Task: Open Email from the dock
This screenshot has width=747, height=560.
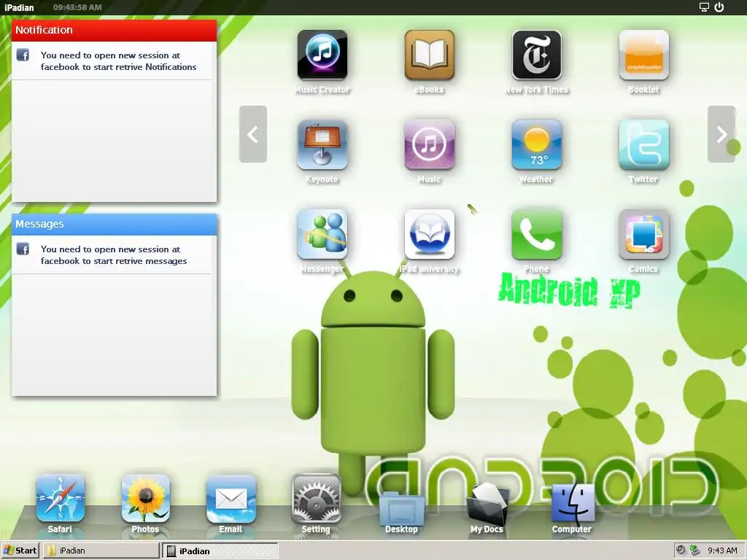Action: point(231,499)
